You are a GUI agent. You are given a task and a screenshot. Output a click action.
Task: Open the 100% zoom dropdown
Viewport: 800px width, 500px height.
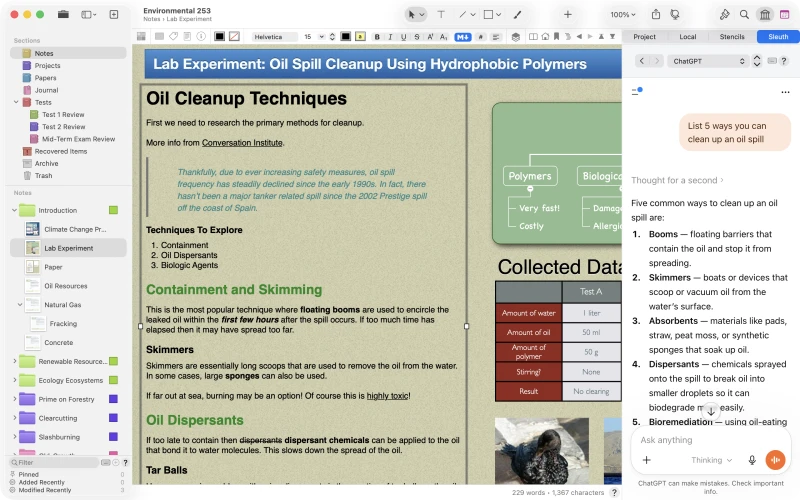click(x=623, y=14)
